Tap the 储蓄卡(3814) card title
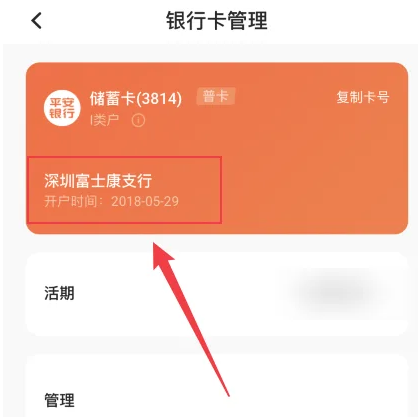The width and height of the screenshot is (418, 417). tap(136, 99)
